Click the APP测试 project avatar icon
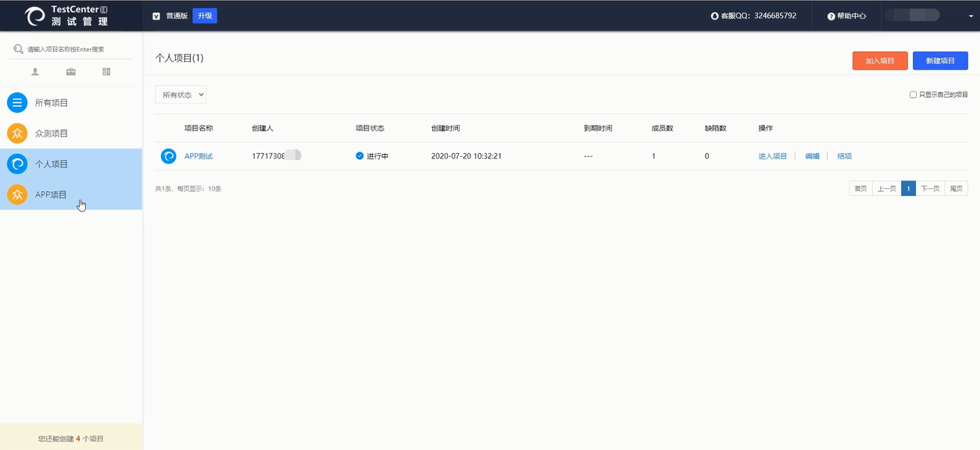 point(169,156)
